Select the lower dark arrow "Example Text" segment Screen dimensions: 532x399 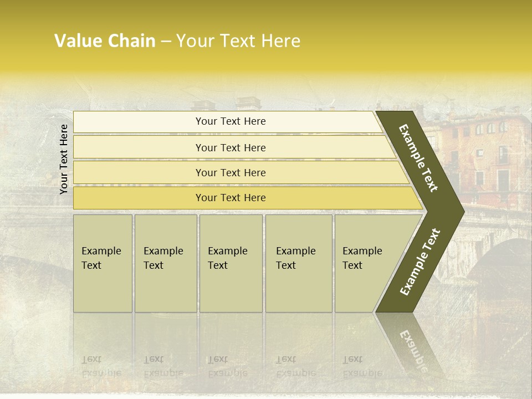point(420,262)
